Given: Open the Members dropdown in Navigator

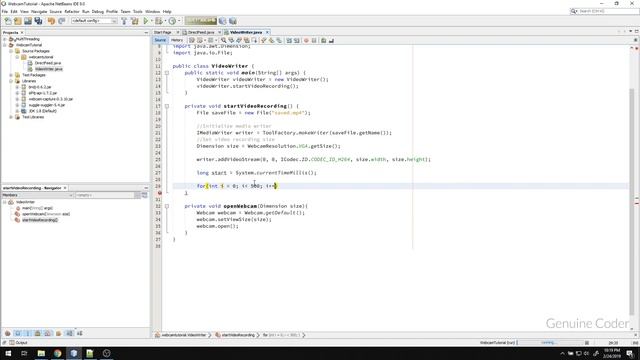Looking at the screenshot, I should (x=38, y=195).
